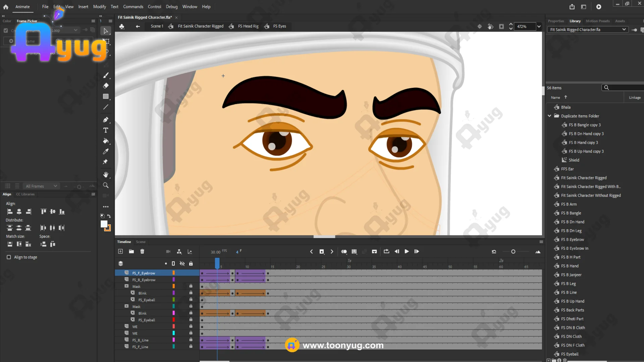Viewport: 644px width, 362px height.
Task: Select the Hand tool
Action: coord(106,175)
